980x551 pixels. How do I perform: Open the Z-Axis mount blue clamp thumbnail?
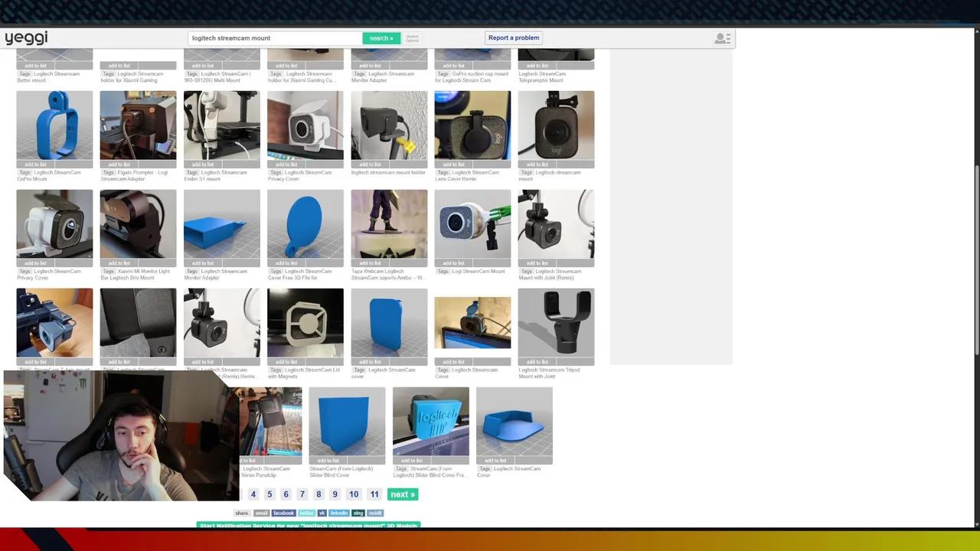[54, 323]
